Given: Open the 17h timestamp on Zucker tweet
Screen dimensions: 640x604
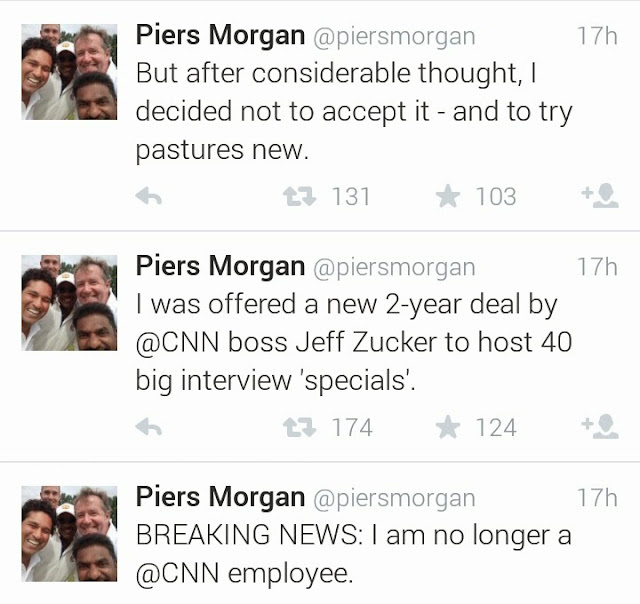Looking at the screenshot, I should point(597,268).
